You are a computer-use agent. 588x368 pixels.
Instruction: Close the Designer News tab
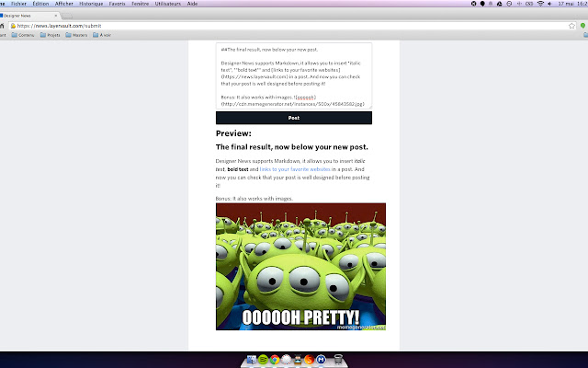coord(56,16)
